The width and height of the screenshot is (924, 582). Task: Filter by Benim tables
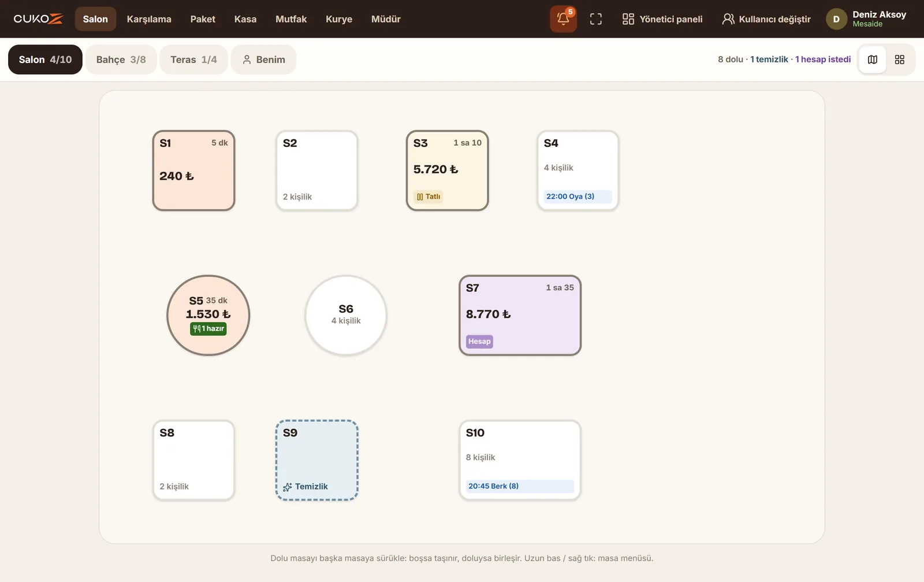click(x=263, y=60)
